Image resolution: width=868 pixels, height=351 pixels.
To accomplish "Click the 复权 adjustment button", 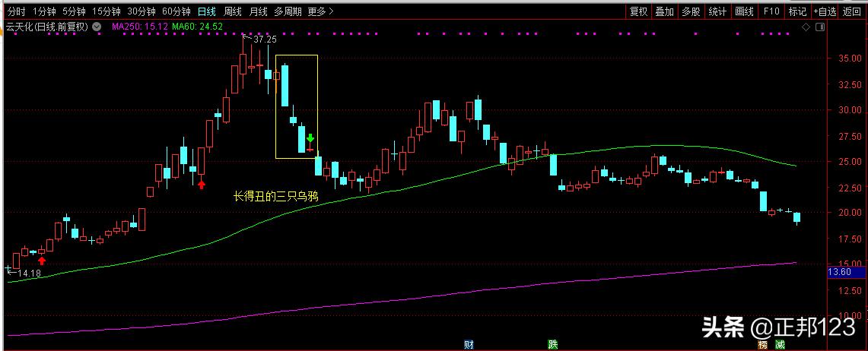I will click(639, 11).
